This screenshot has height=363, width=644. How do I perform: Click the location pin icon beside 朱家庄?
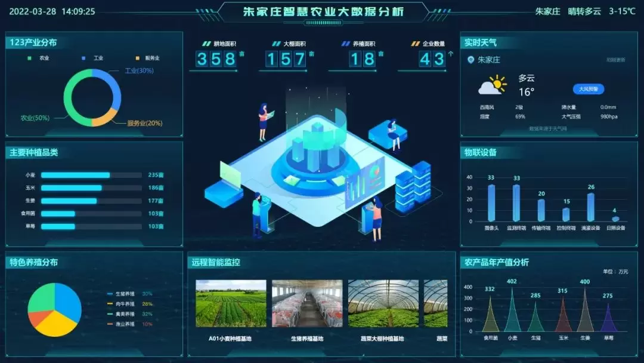click(x=470, y=60)
